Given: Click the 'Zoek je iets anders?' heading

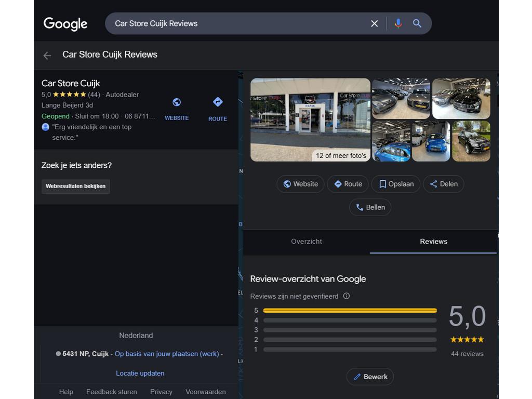Looking at the screenshot, I should click(x=76, y=165).
